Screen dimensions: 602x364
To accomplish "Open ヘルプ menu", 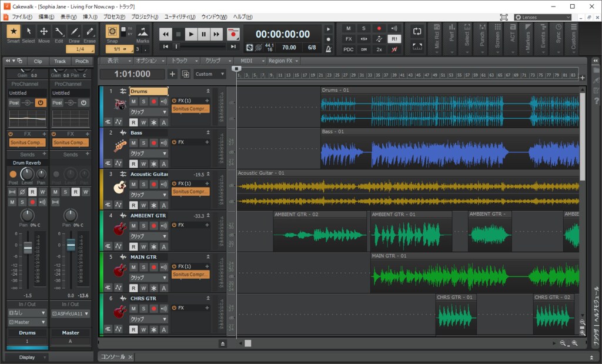I will pos(243,17).
